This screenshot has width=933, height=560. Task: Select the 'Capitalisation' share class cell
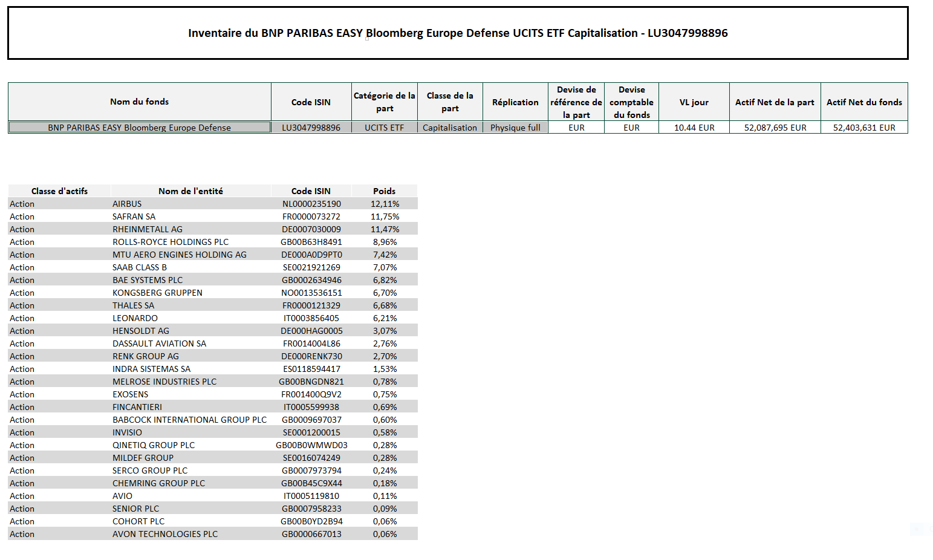pos(449,128)
